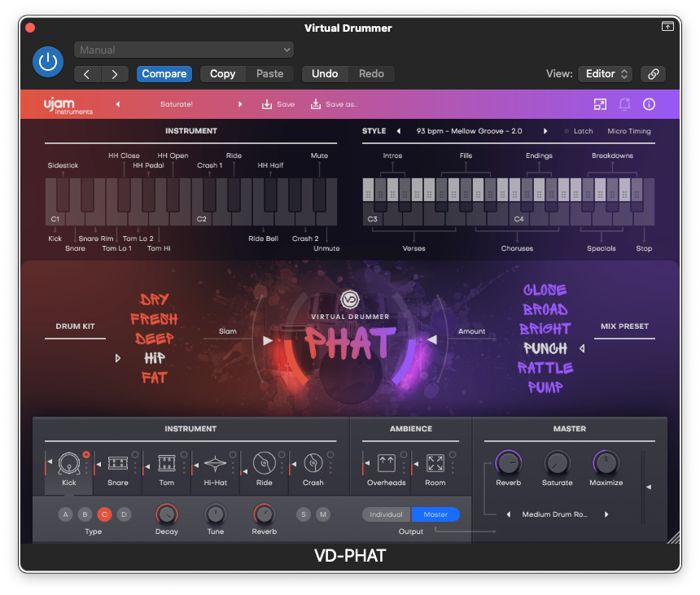Open the notifications bell icon

(x=624, y=104)
